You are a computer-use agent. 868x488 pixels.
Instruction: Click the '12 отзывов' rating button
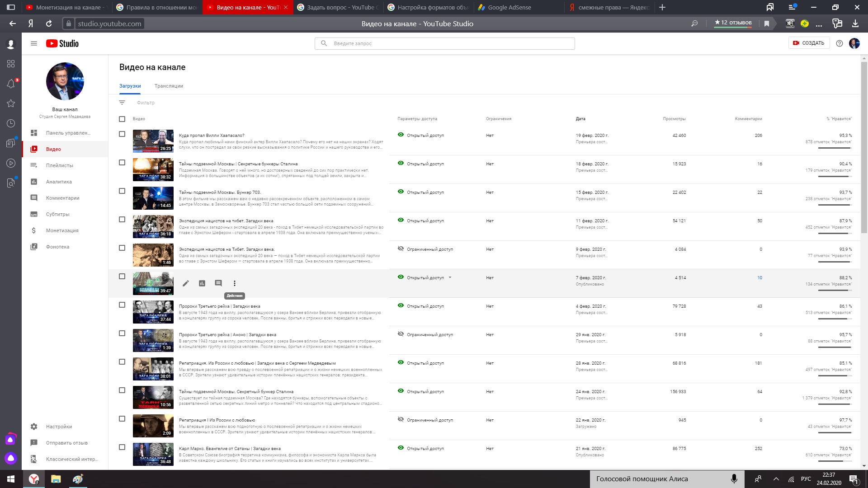point(733,23)
